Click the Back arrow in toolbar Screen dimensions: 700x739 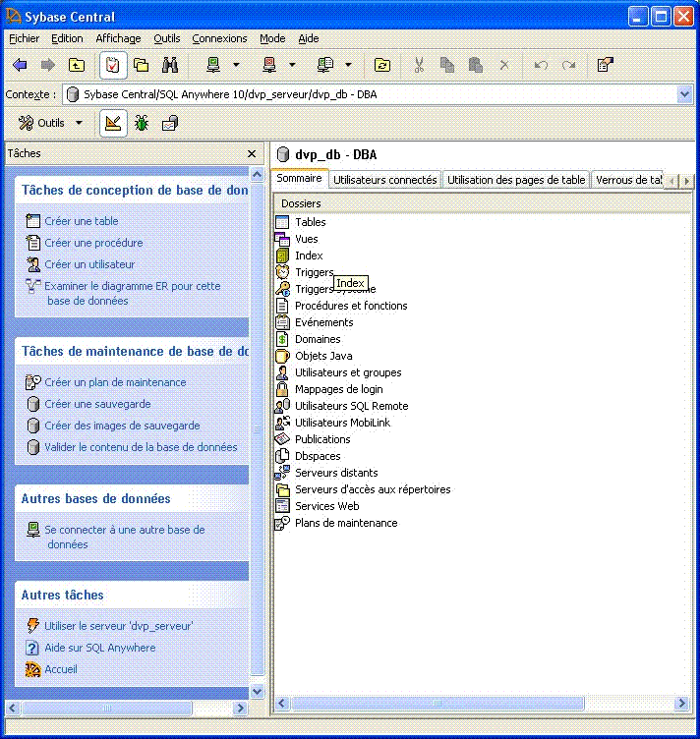[x=20, y=65]
